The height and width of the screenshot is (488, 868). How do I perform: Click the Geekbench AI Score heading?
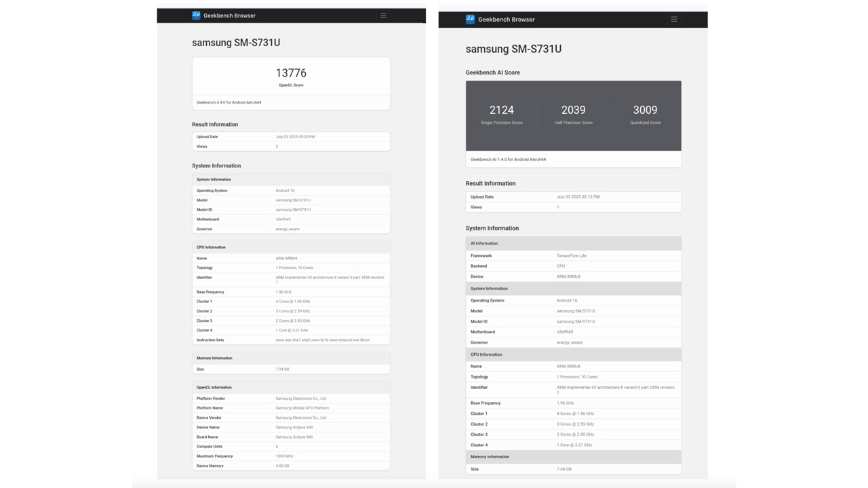(493, 73)
